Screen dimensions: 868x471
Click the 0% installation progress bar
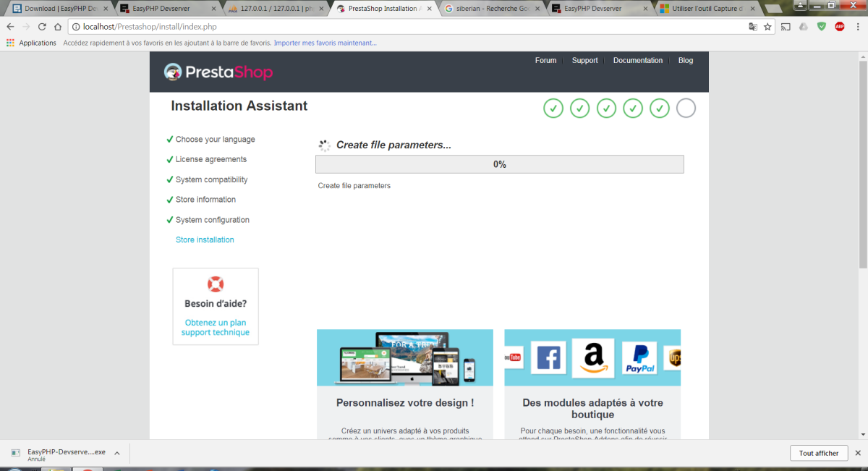500,164
